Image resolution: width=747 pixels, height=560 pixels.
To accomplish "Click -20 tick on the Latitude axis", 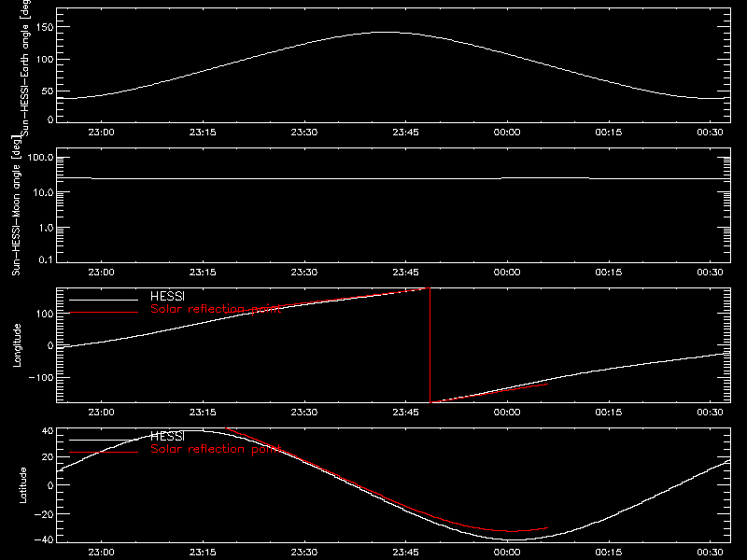I will click(44, 514).
